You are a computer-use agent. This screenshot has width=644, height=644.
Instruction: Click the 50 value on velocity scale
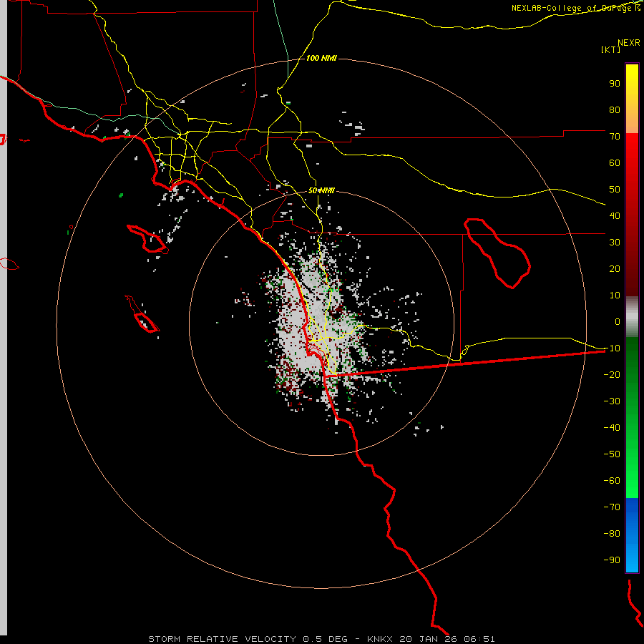coord(615,190)
